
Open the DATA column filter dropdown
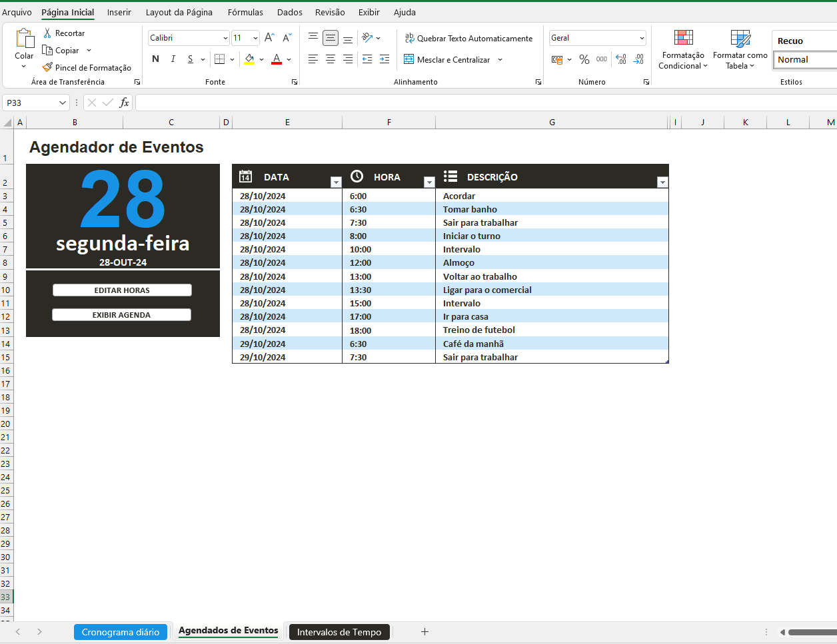click(336, 182)
